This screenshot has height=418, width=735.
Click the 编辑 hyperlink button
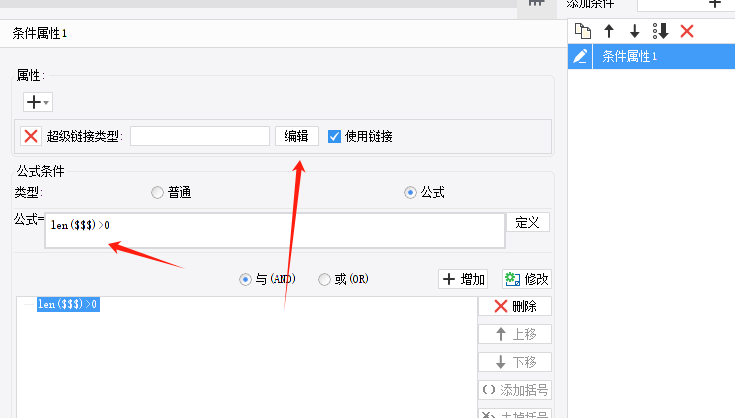click(x=297, y=136)
